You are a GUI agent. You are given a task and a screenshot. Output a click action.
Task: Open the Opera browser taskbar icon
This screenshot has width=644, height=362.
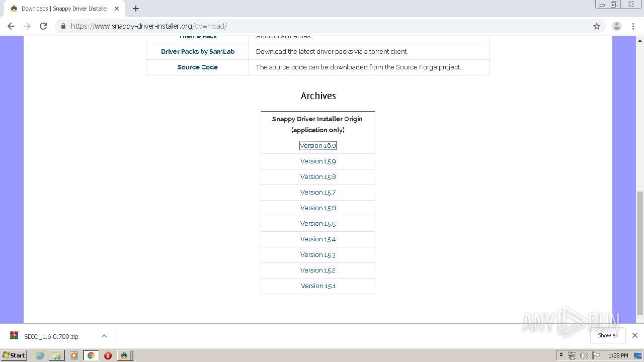click(x=108, y=355)
